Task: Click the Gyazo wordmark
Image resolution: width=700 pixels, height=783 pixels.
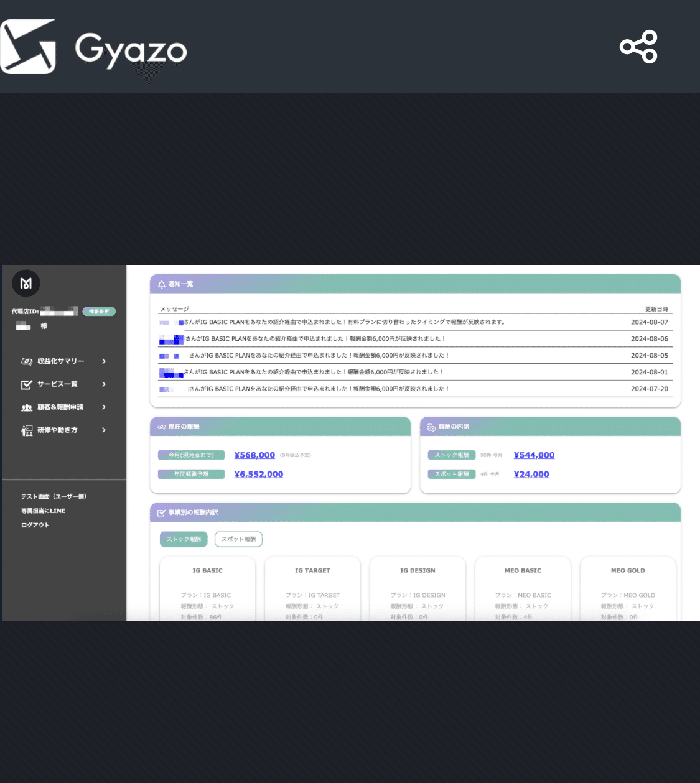Action: tap(131, 50)
